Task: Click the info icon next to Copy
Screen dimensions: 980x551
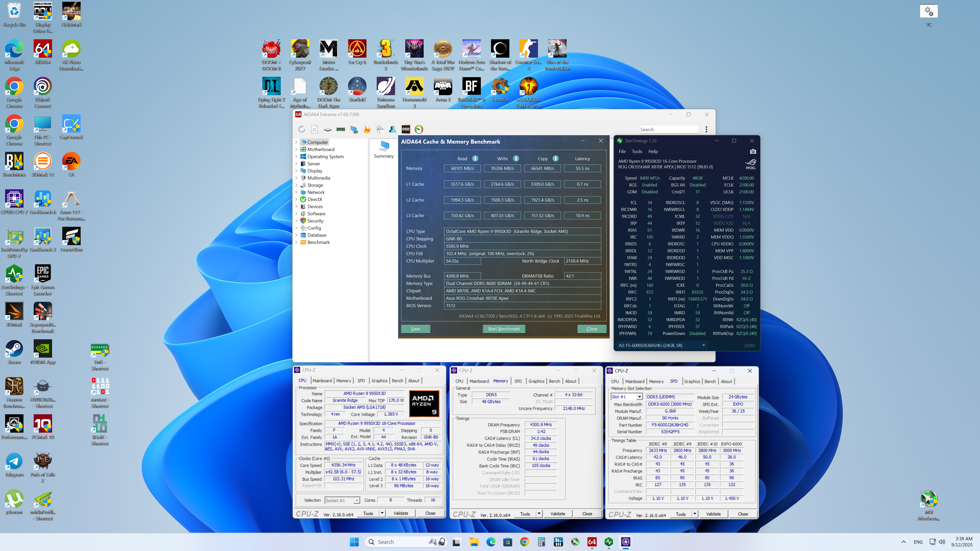Action: pyautogui.click(x=555, y=159)
